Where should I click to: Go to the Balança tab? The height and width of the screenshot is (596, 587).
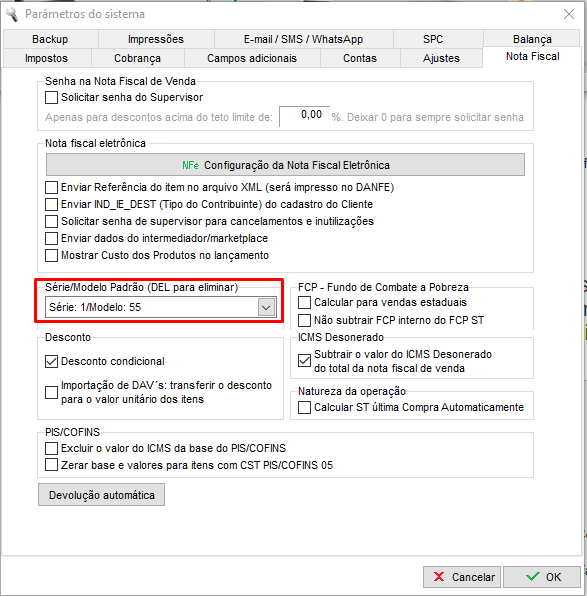pos(532,39)
